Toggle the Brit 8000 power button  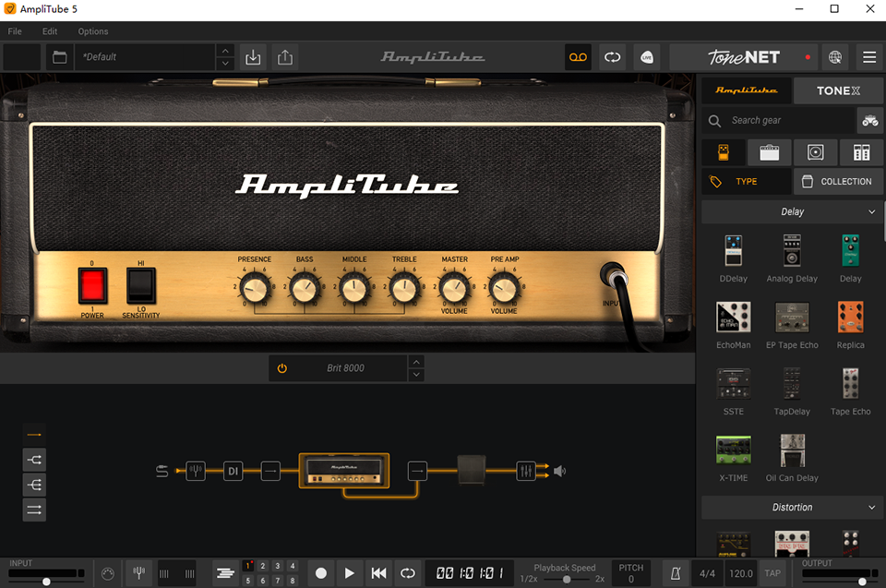[281, 367]
